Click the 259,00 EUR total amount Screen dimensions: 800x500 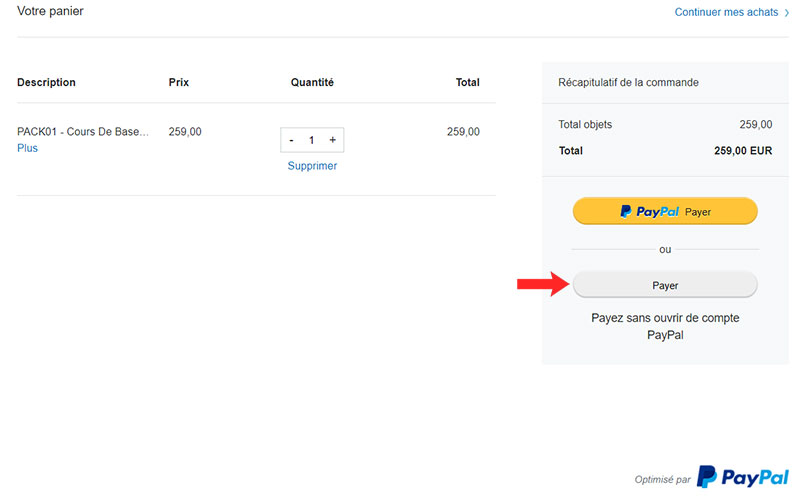click(743, 151)
